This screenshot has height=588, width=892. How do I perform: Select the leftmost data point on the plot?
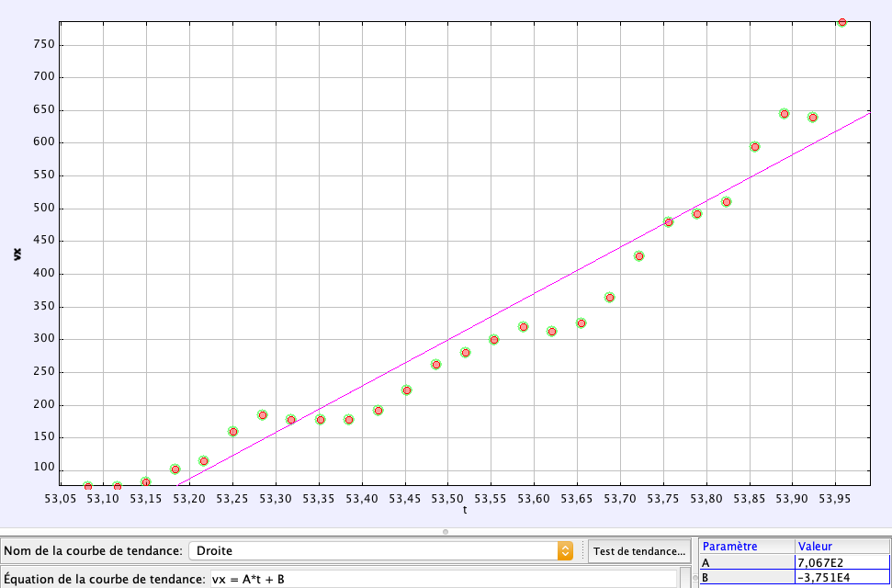88,487
